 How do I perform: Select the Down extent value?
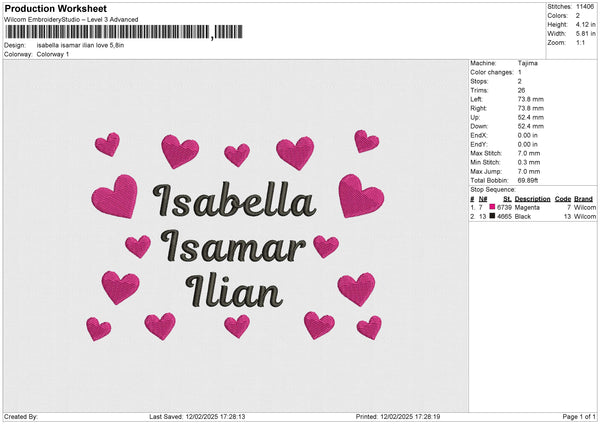point(531,126)
